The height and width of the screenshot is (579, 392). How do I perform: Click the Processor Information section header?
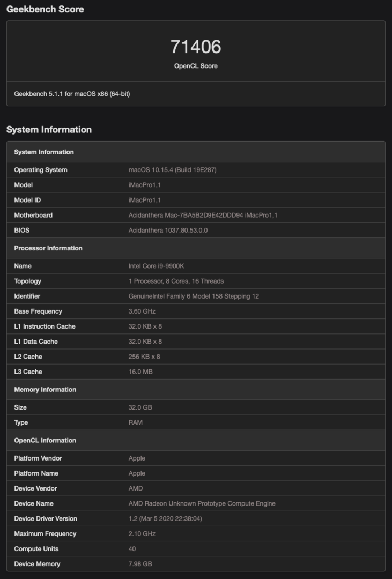pos(48,248)
